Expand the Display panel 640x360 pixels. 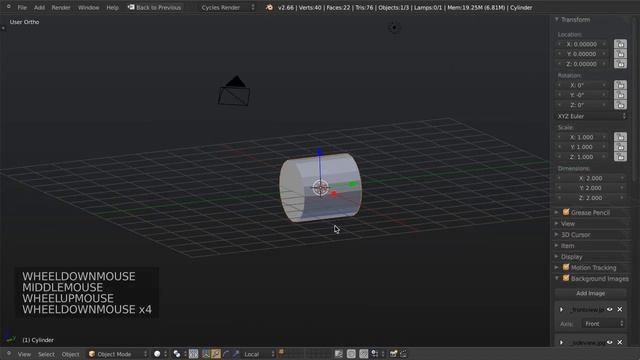[557, 256]
